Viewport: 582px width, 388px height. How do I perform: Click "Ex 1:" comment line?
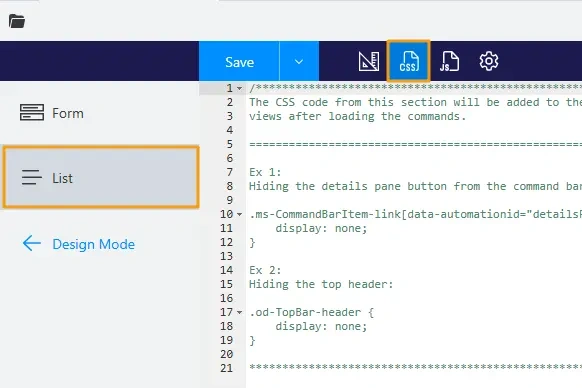[x=265, y=172]
